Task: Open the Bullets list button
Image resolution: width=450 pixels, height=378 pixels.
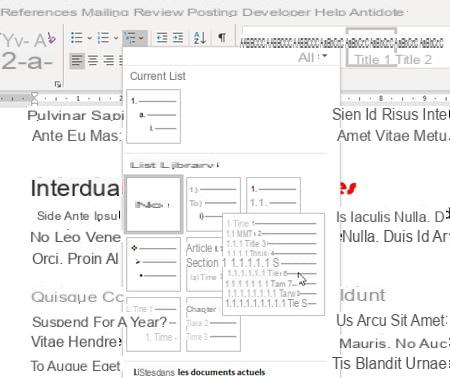Action: 77,38
